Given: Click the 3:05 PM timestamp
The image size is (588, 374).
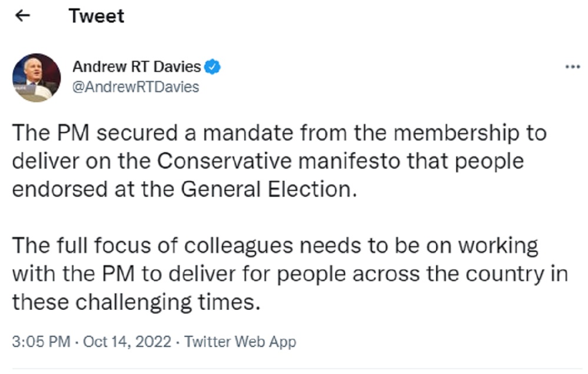Looking at the screenshot, I should [40, 342].
